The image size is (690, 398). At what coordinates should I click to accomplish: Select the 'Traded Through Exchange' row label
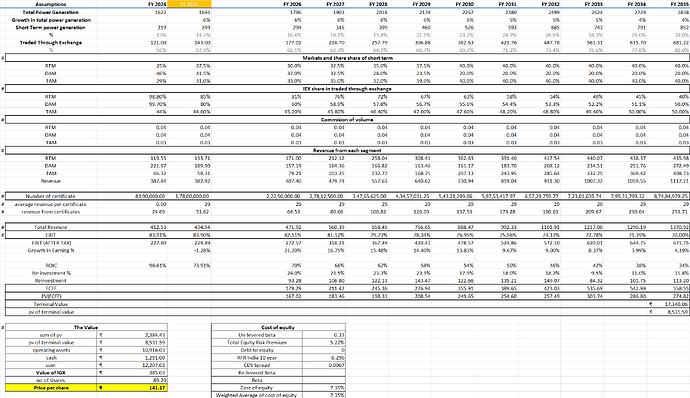[x=51, y=43]
